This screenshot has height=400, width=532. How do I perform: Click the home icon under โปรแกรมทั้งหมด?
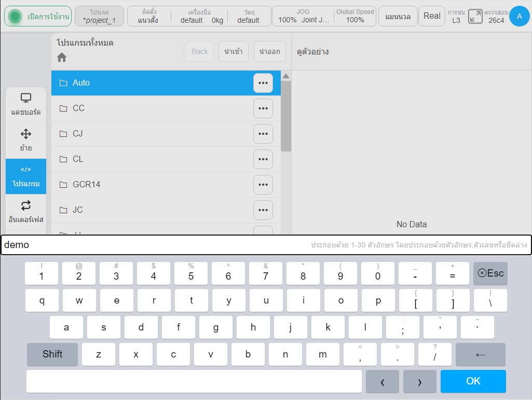pos(62,58)
